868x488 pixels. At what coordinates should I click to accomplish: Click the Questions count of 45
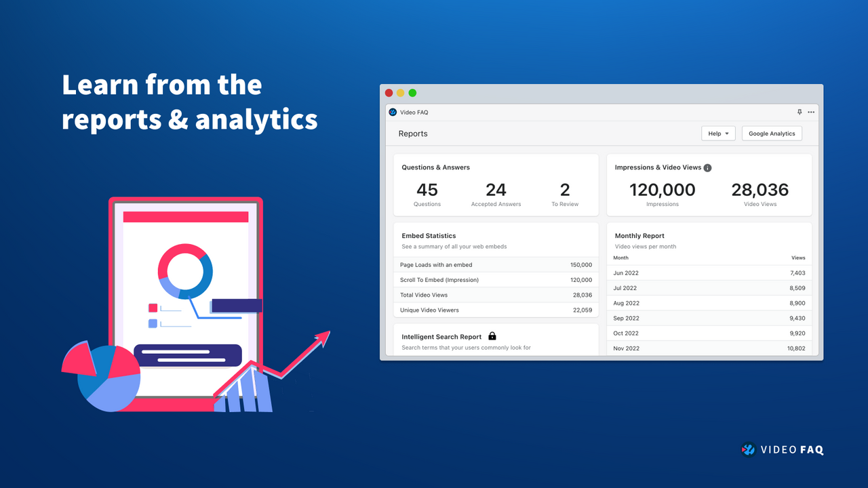(427, 190)
